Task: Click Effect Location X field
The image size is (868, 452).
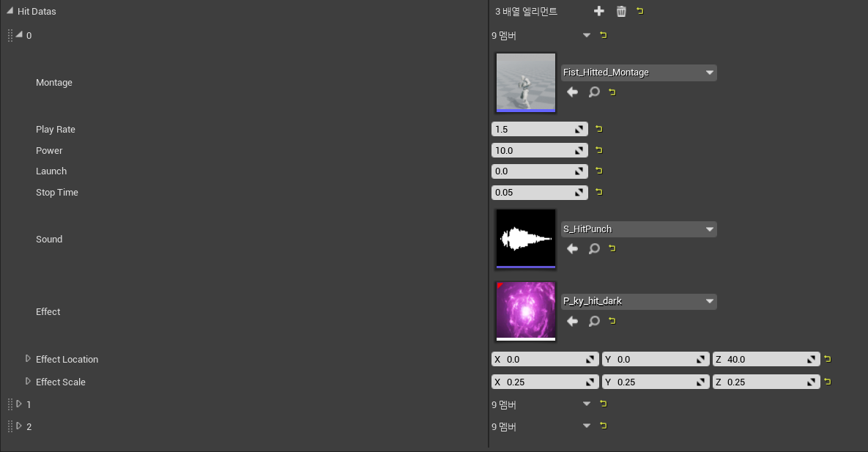Action: click(x=545, y=360)
